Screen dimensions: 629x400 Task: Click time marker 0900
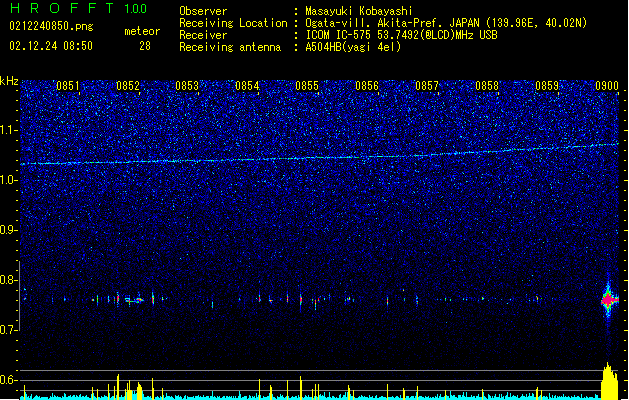click(x=607, y=86)
